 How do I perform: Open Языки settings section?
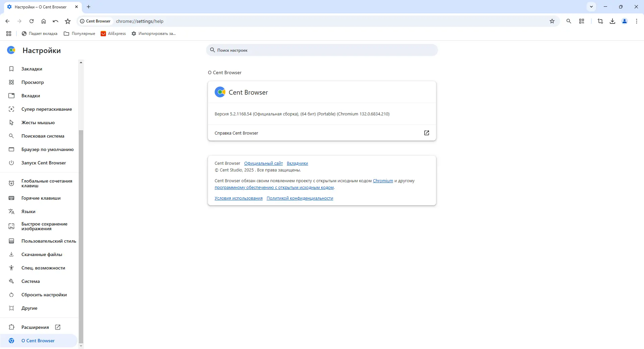[x=39, y=211]
